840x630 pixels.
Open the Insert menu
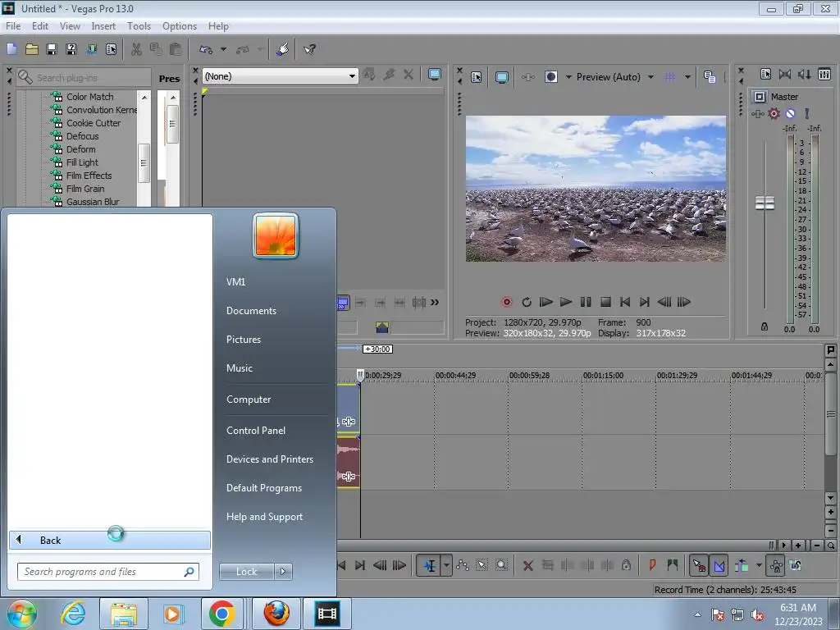pyautogui.click(x=103, y=26)
